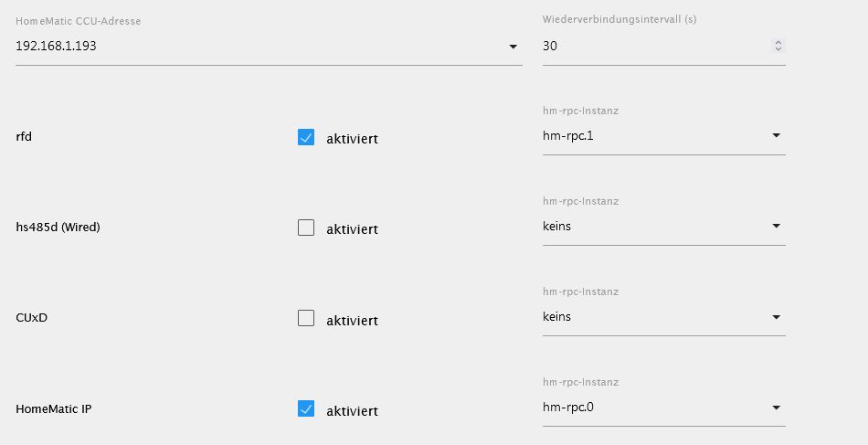Open the CUxD hm-rpc-Instanz dropdown arrow
The image size is (868, 445).
(x=776, y=317)
